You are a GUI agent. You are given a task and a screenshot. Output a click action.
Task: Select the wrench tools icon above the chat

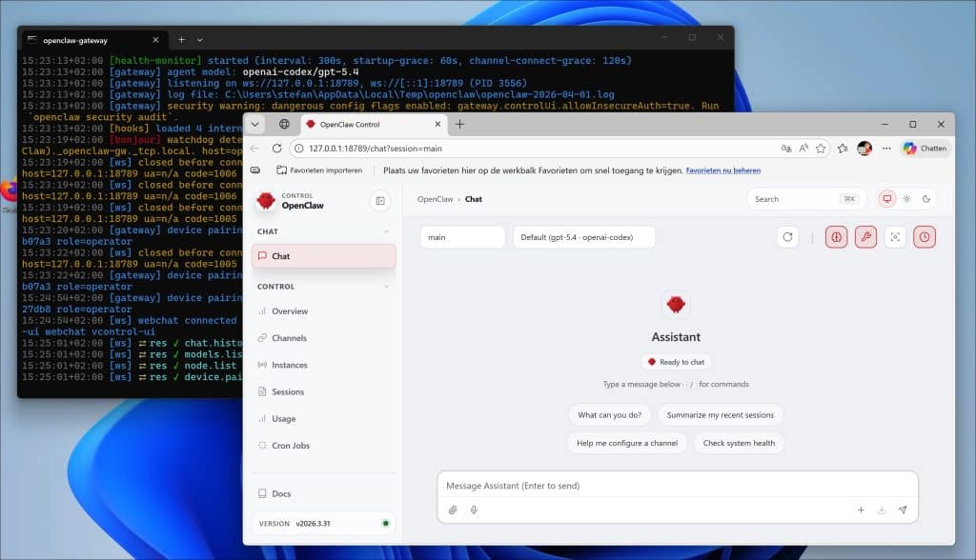click(x=865, y=236)
